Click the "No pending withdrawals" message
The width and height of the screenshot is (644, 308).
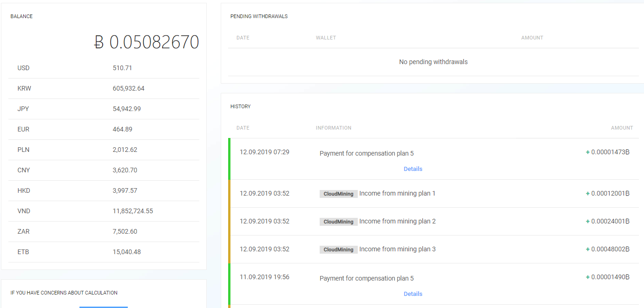coord(433,62)
